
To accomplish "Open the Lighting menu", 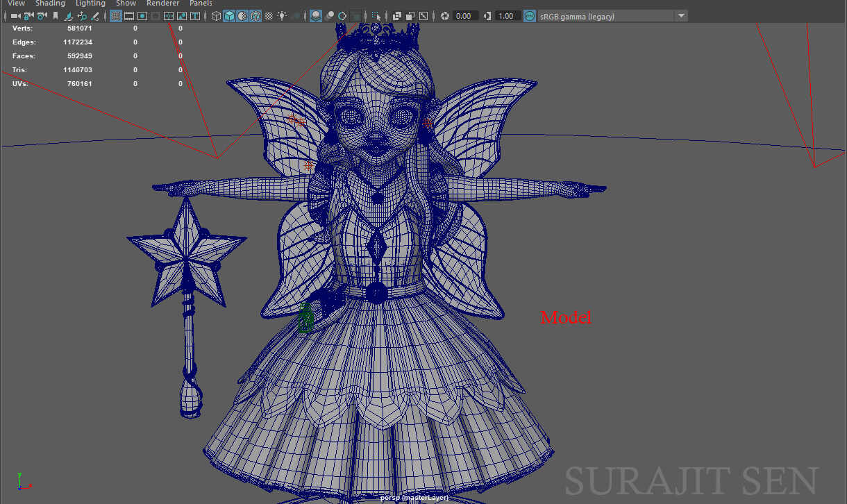I will tap(90, 3).
